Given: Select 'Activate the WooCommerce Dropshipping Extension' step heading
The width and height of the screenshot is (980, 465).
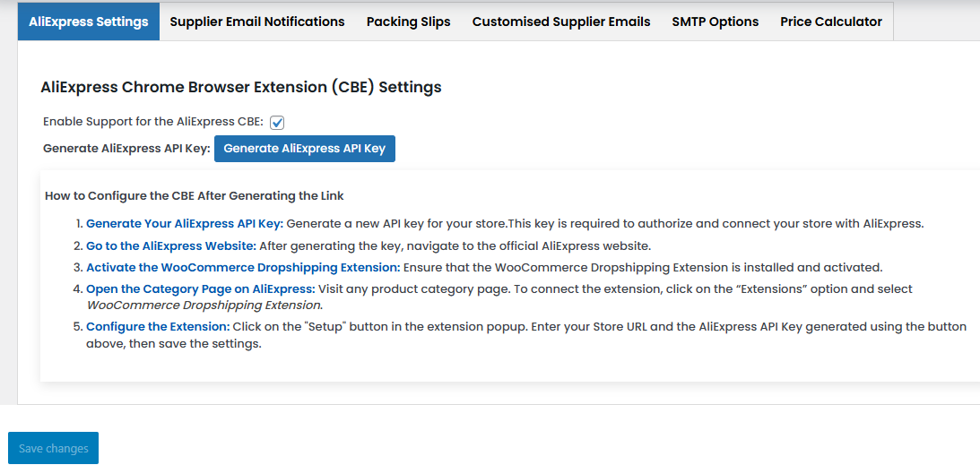Looking at the screenshot, I should click(242, 267).
